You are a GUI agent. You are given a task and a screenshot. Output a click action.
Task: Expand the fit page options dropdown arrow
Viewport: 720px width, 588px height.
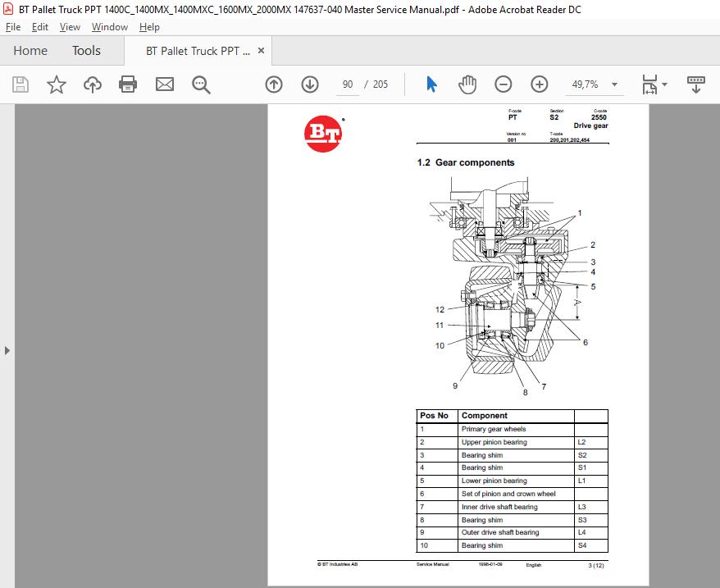(664, 84)
